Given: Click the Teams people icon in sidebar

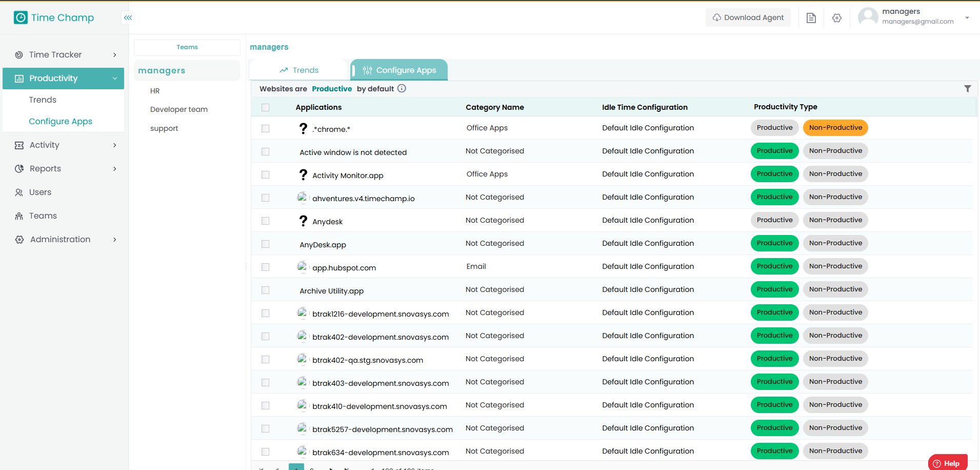Looking at the screenshot, I should pos(19,216).
